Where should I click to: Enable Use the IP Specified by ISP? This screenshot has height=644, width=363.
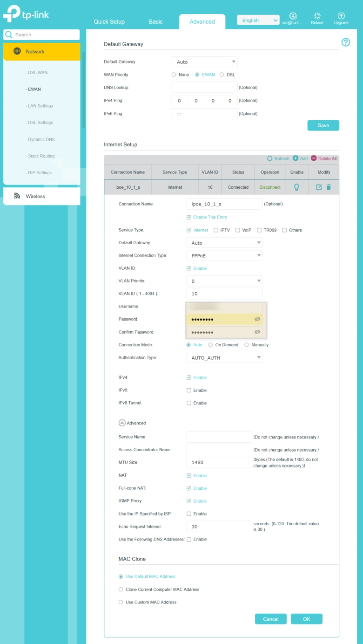tap(189, 514)
